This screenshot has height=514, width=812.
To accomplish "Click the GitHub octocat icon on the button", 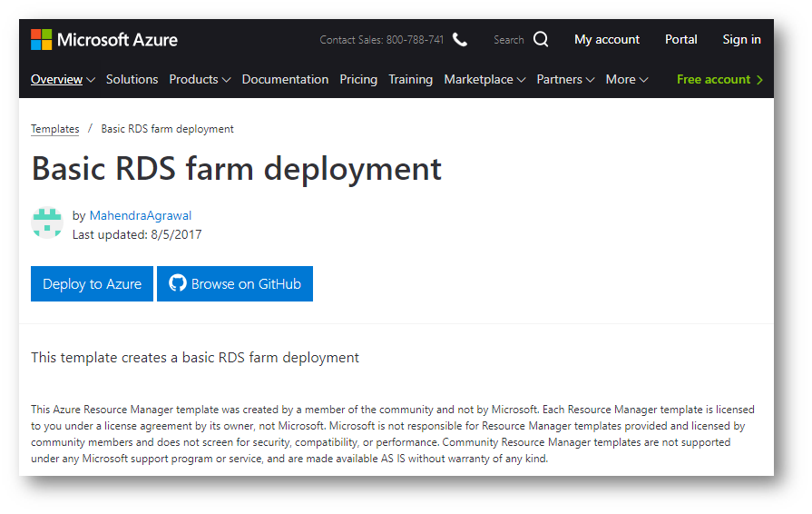I will (178, 283).
